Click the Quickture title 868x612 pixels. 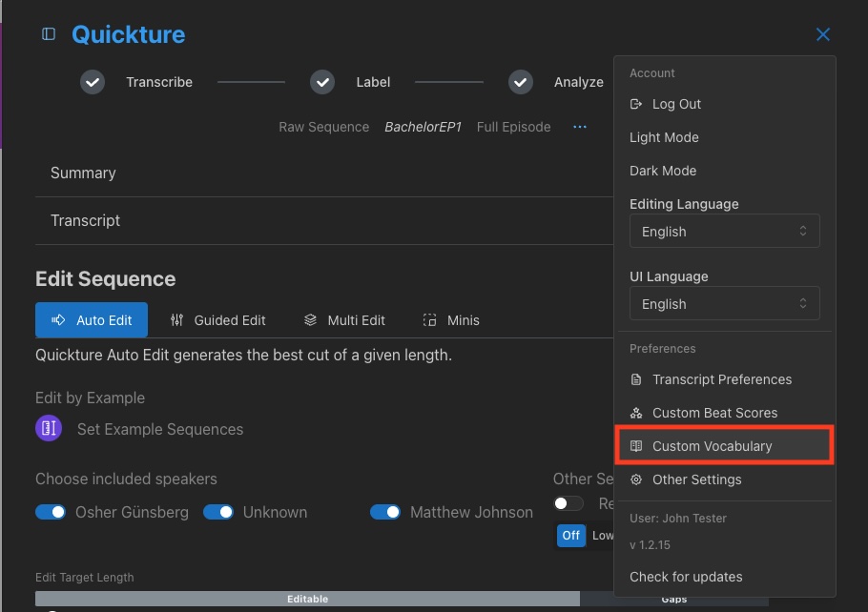click(x=129, y=34)
